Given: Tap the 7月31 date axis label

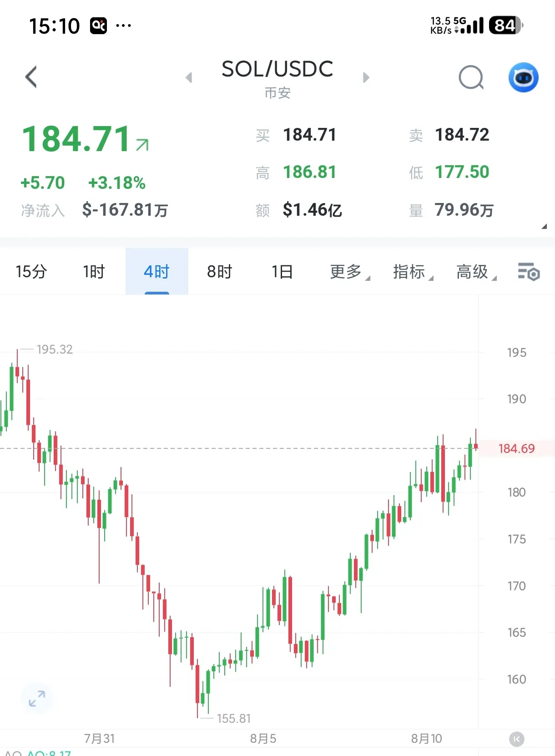Looking at the screenshot, I should (x=99, y=739).
